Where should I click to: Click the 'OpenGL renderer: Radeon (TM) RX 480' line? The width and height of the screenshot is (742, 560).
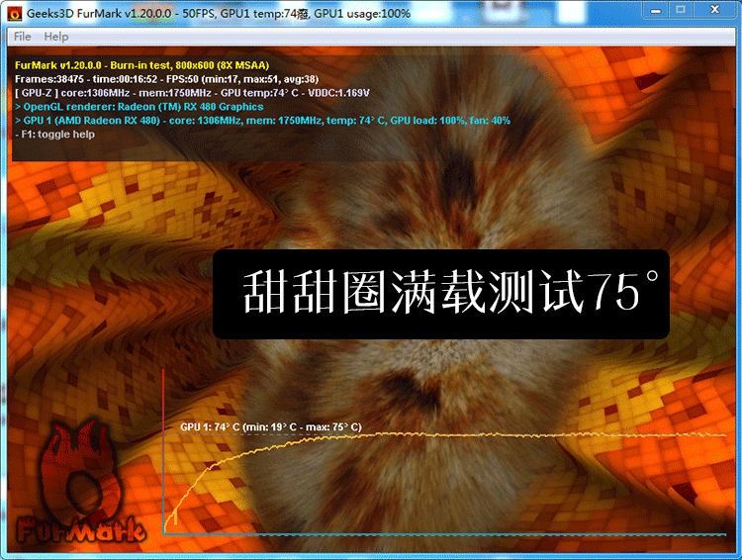click(x=139, y=107)
